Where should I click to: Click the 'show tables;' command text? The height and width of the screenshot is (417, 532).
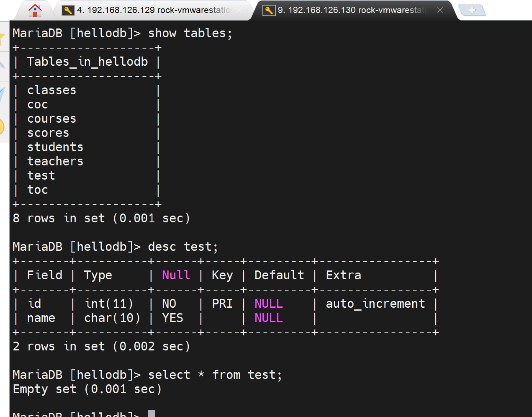(x=190, y=33)
